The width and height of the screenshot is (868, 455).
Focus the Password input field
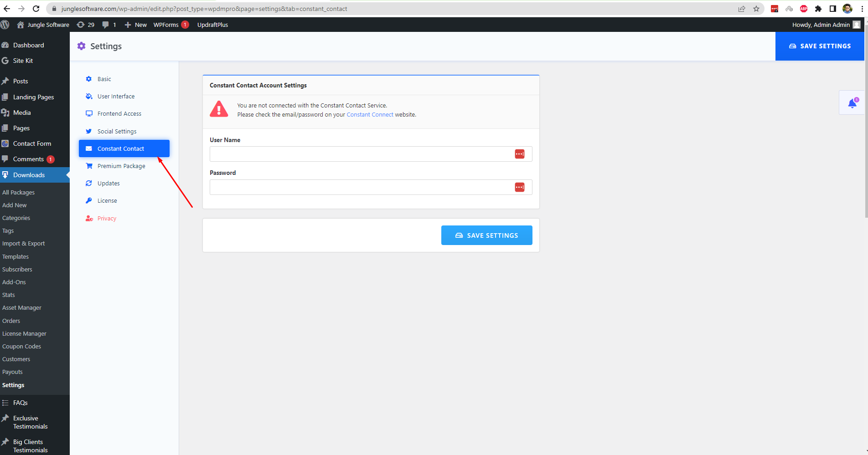371,187
